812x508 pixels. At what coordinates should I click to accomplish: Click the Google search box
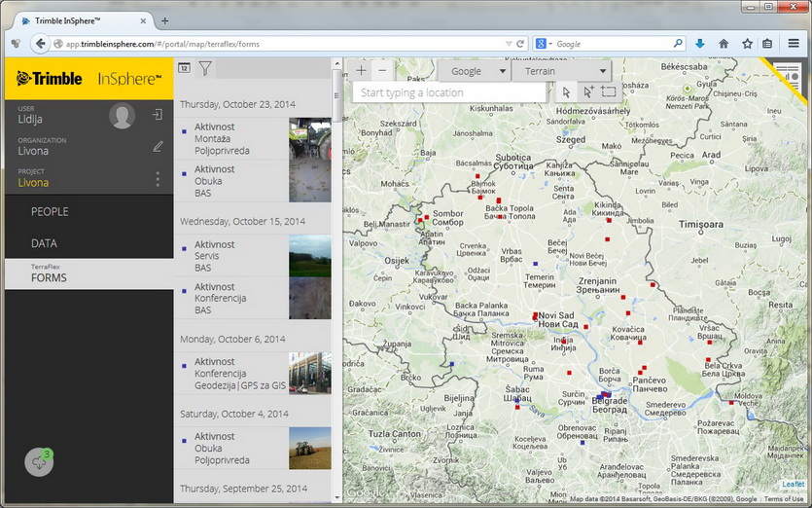tap(614, 44)
